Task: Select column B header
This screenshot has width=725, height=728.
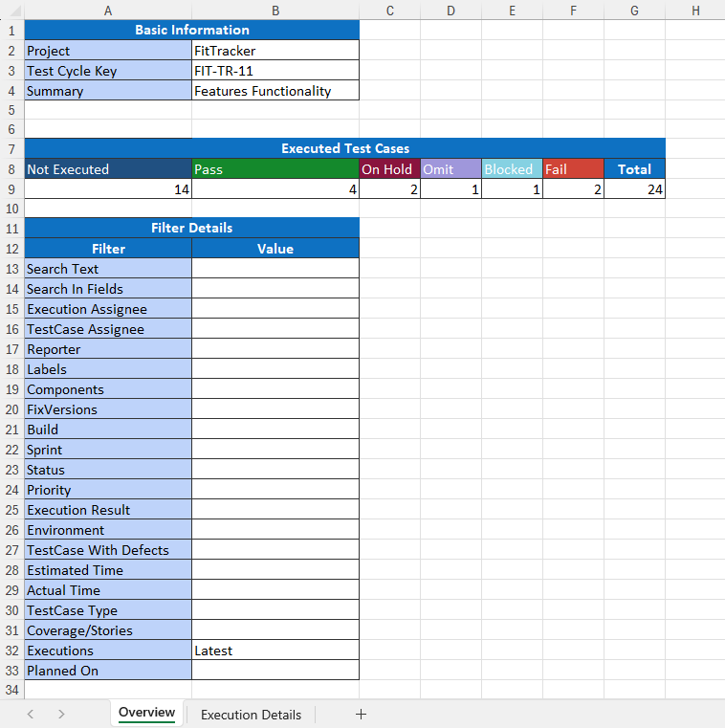Action: (275, 11)
